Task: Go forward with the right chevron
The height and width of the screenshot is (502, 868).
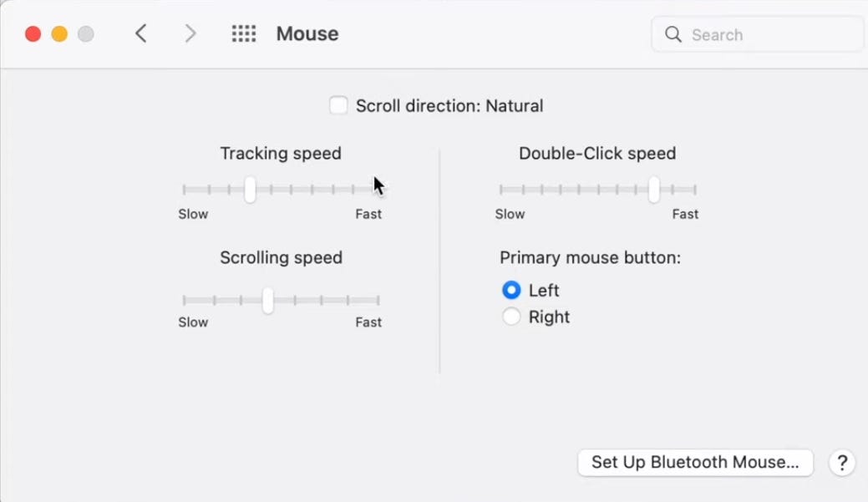Action: 190,33
